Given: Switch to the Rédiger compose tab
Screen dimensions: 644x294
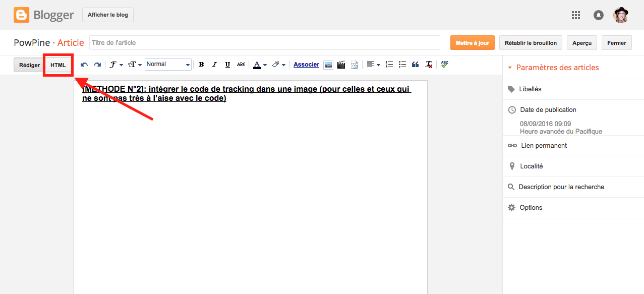Looking at the screenshot, I should click(29, 65).
